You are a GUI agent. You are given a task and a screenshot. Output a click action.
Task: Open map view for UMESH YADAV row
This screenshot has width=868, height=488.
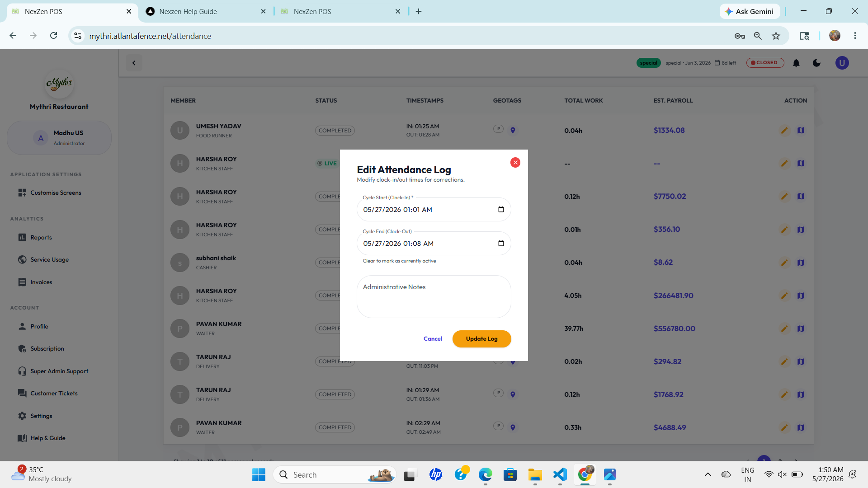(x=801, y=131)
